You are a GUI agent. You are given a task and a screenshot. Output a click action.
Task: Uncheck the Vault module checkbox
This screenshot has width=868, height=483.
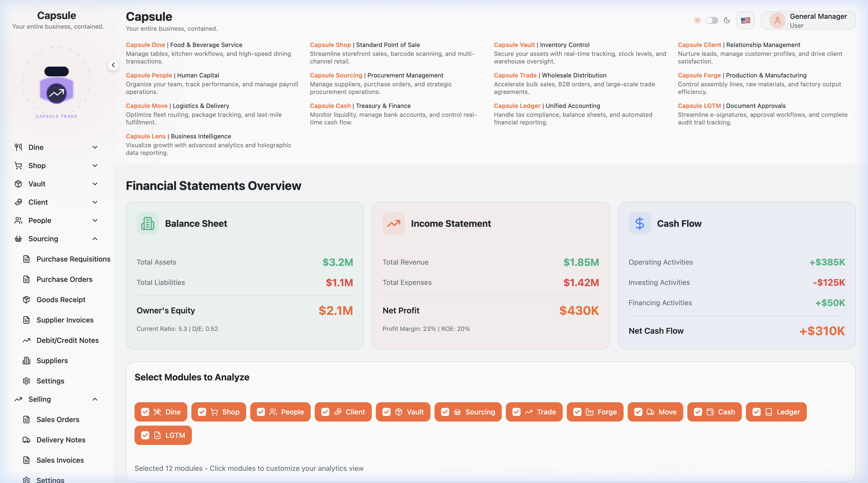pos(387,412)
